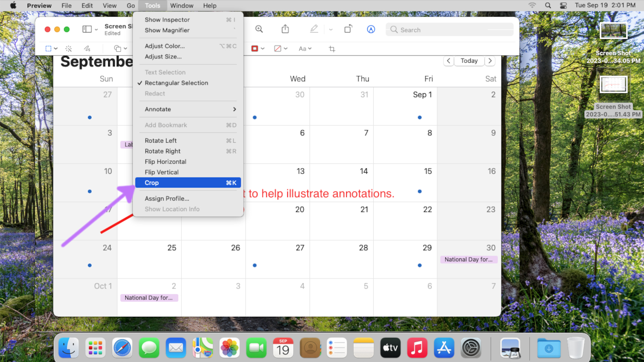Choose Crop from the Tools menu

pos(188,183)
